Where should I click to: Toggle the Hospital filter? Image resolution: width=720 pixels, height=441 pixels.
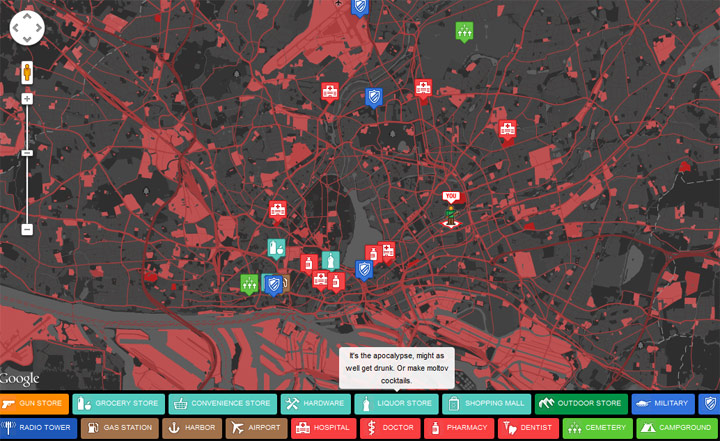tap(320, 428)
